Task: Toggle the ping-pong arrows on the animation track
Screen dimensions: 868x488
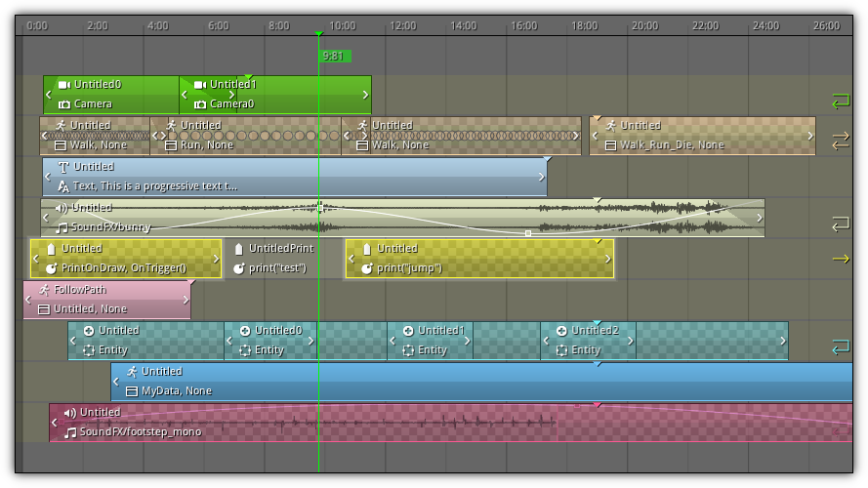Action: tap(841, 141)
